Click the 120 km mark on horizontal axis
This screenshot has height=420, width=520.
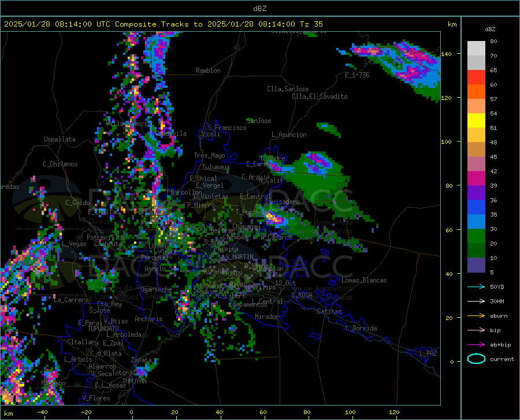tap(394, 412)
